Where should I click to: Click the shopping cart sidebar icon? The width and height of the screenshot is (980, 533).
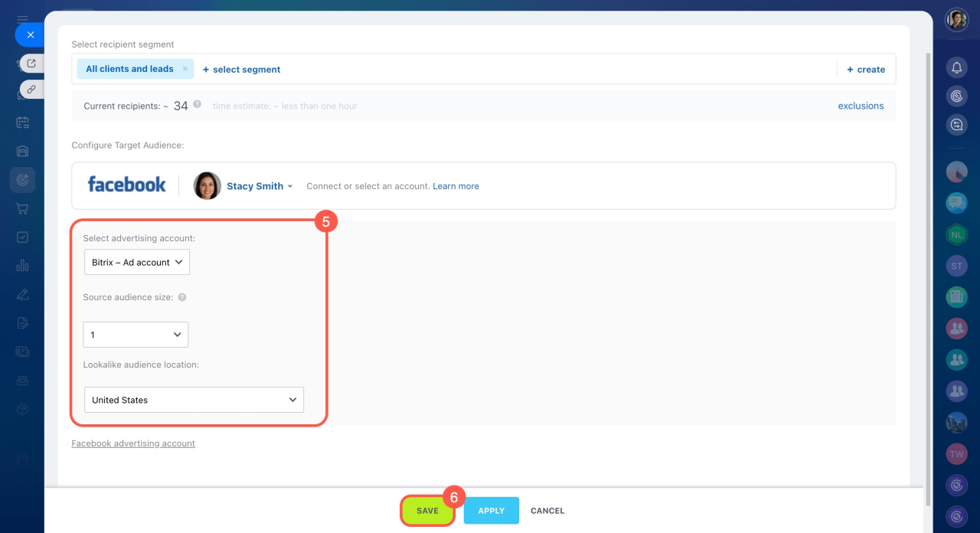[22, 208]
